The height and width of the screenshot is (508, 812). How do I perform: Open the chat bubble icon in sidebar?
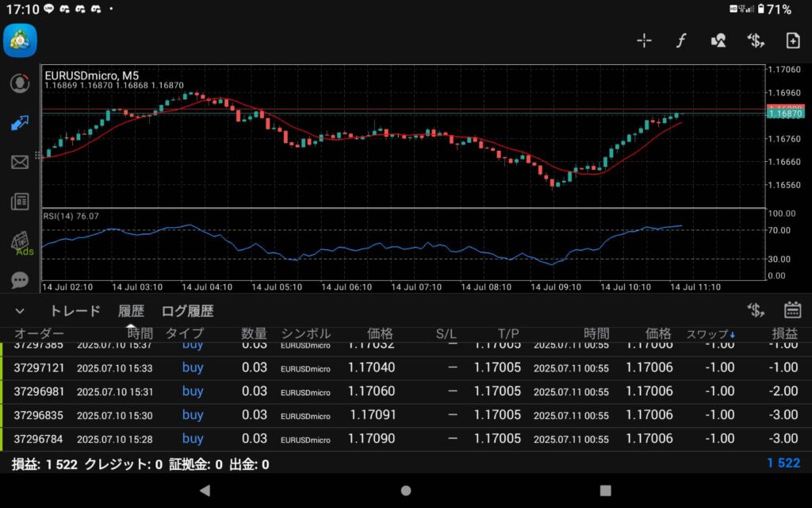coord(20,280)
